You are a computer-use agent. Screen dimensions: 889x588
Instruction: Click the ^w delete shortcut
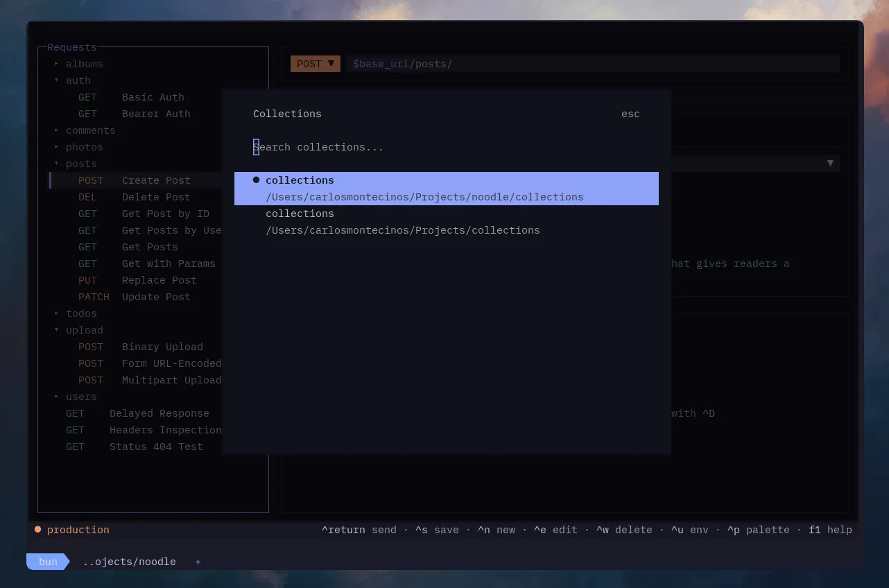point(624,530)
